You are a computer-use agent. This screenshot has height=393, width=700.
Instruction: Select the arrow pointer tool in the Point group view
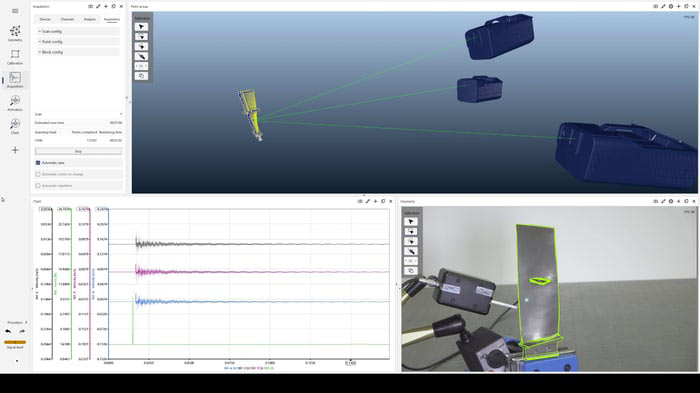tap(142, 27)
